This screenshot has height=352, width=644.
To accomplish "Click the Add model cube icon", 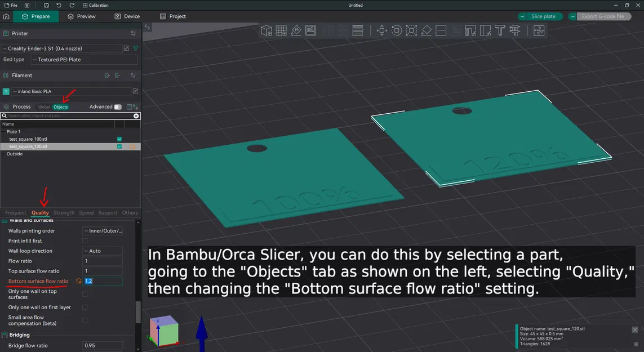I will pos(266,30).
